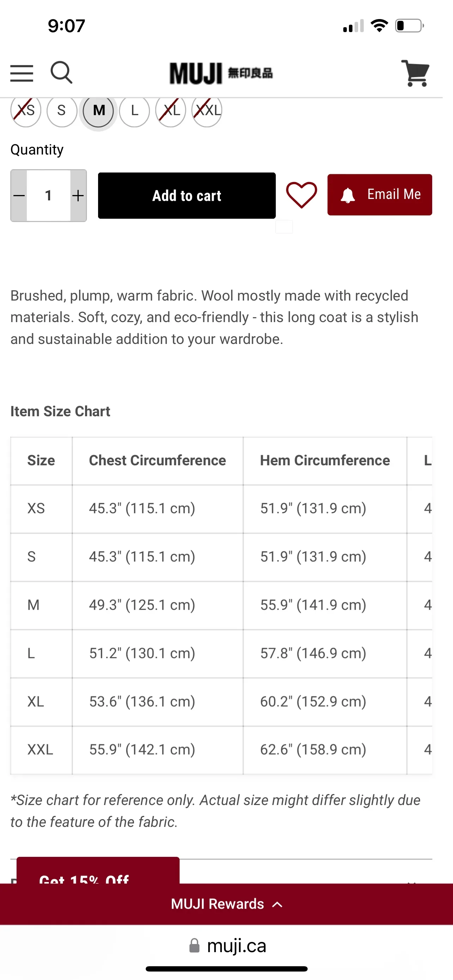Collapse the MUJI Rewards panel
The height and width of the screenshot is (980, 453).
[277, 903]
